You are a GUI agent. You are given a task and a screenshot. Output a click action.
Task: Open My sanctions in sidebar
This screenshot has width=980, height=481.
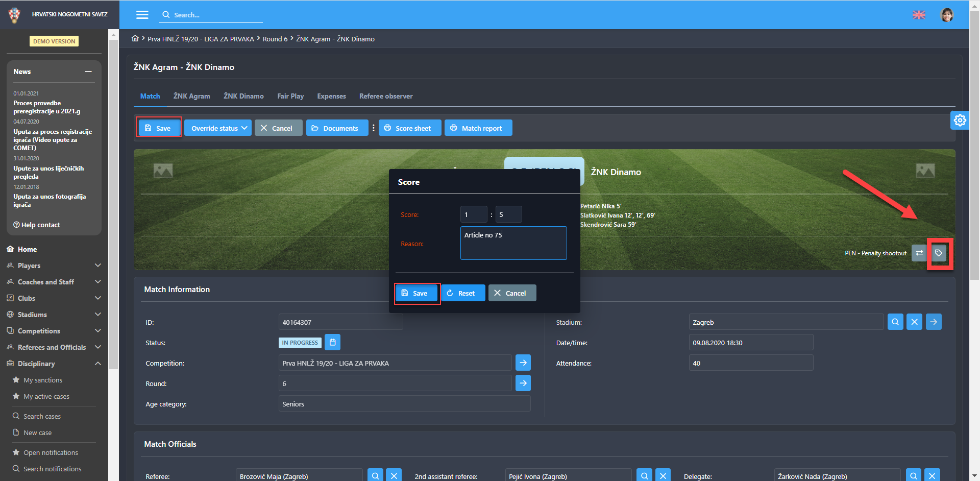click(x=43, y=380)
